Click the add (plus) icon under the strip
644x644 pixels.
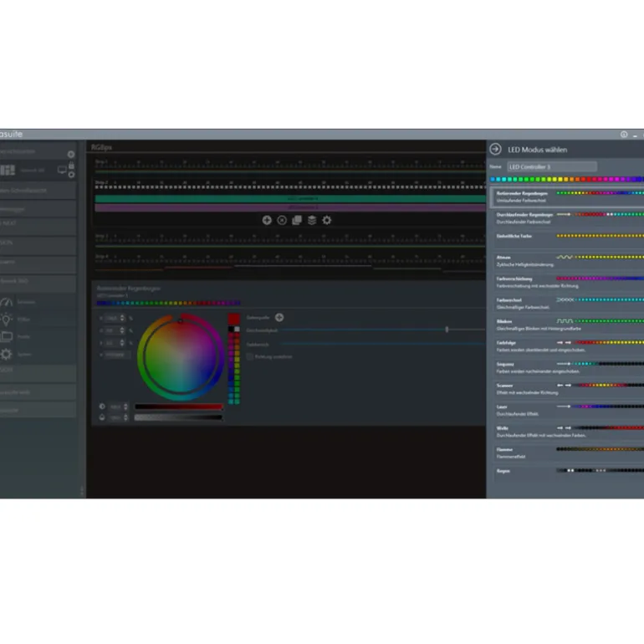[267, 220]
